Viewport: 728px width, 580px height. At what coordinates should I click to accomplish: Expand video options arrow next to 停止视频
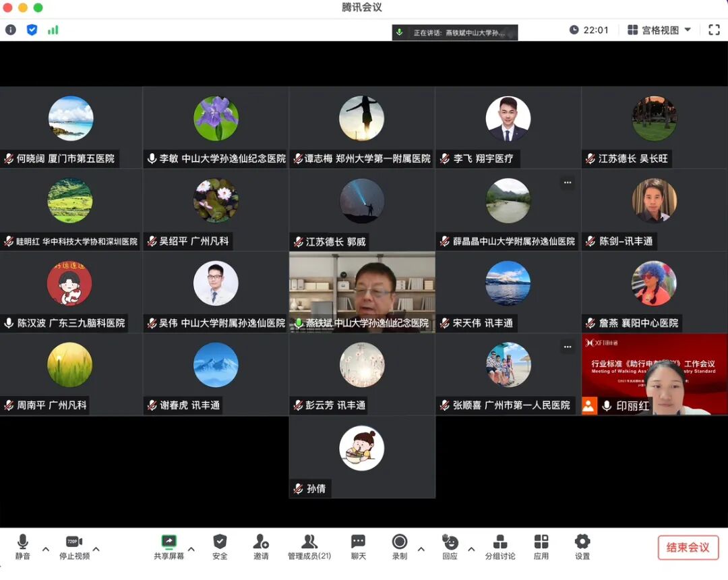pos(96,550)
